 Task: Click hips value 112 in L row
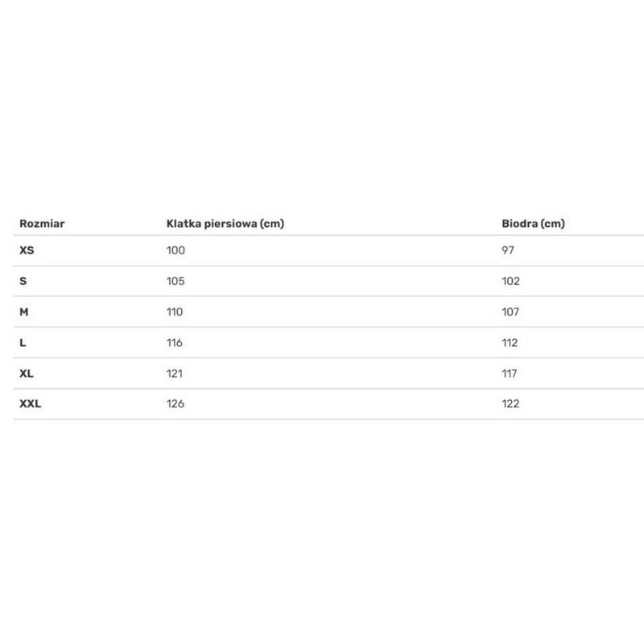[x=510, y=343]
